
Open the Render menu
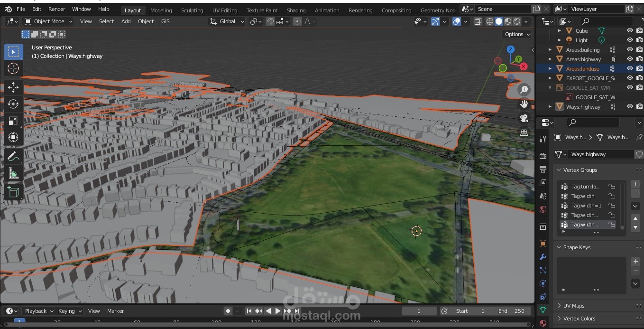tap(56, 9)
